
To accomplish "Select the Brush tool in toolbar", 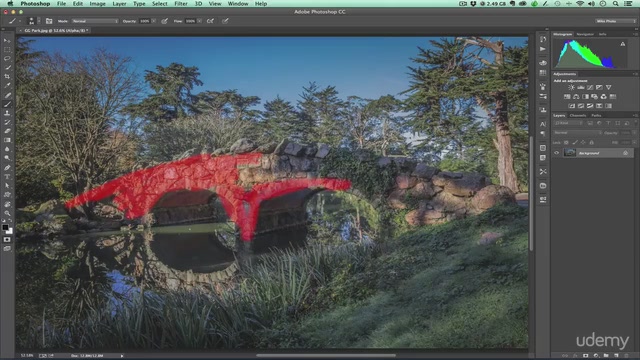I will [x=7, y=104].
